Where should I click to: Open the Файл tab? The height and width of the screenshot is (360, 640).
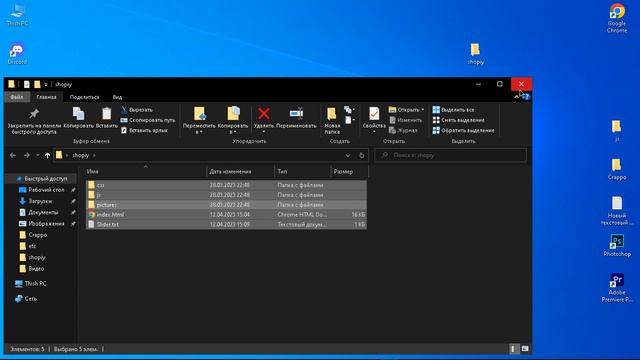coord(17,97)
